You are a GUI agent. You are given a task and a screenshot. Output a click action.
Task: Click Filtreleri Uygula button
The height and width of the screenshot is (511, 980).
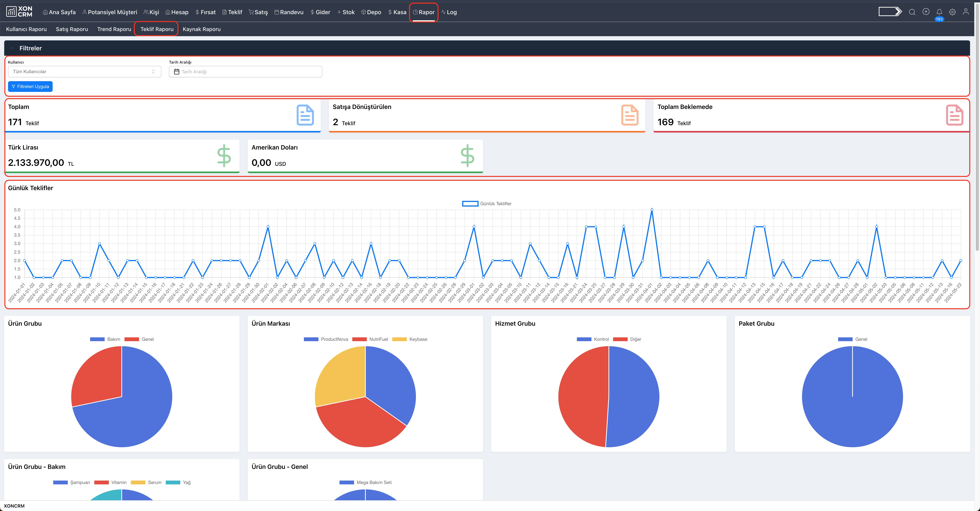30,86
